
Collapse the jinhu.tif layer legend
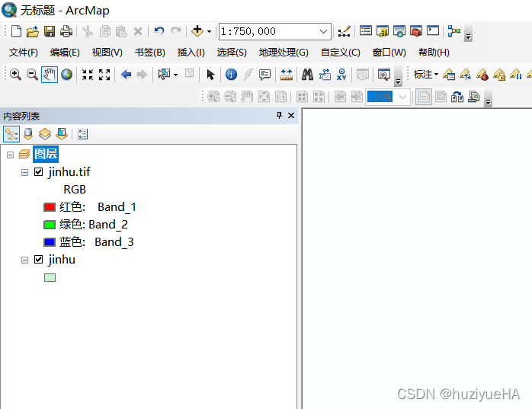pyautogui.click(x=24, y=173)
